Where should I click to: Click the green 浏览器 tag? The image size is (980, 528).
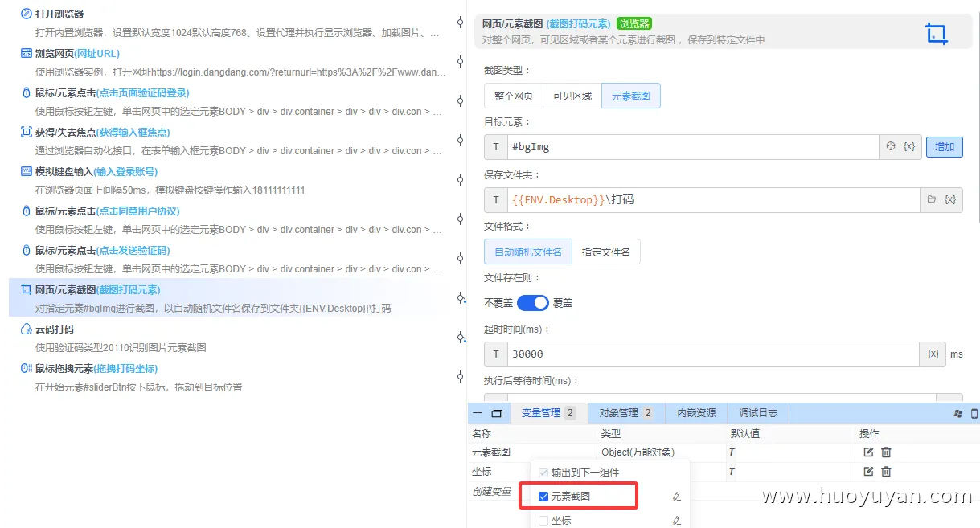(x=634, y=23)
